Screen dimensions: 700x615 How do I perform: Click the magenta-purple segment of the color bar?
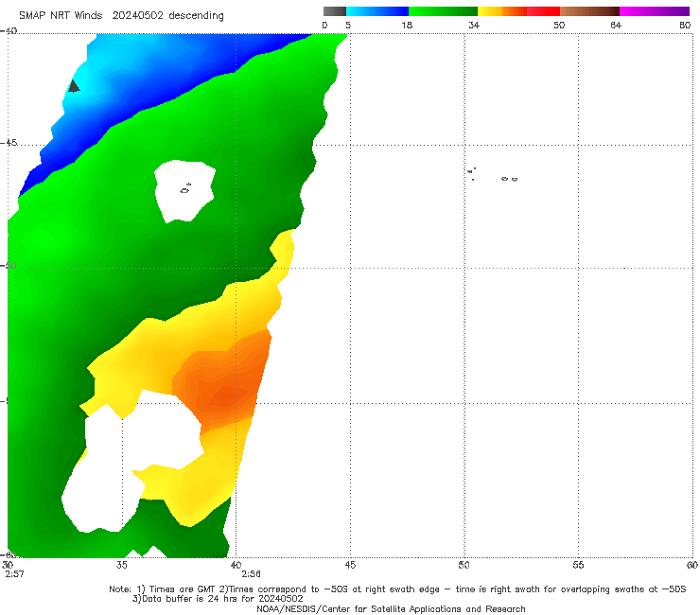655,11
